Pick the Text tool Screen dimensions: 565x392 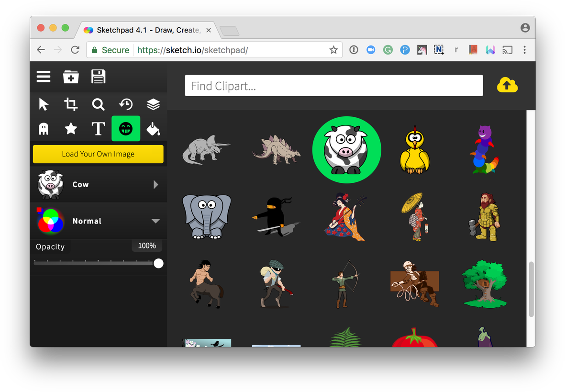(98, 129)
